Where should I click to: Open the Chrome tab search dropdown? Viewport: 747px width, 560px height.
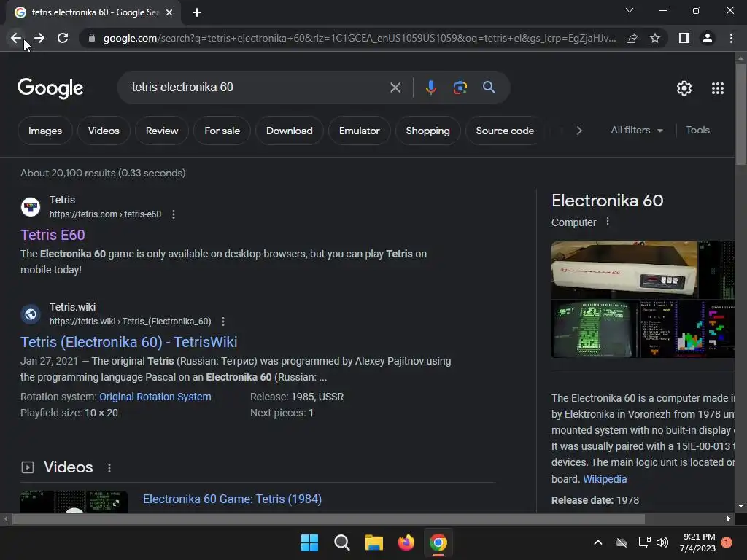[630, 10]
